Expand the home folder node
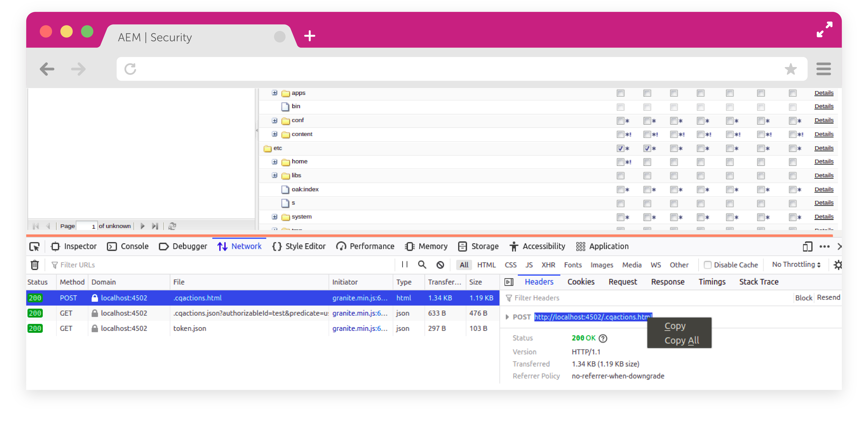Screen dimensions: 868x432 [x=275, y=162]
